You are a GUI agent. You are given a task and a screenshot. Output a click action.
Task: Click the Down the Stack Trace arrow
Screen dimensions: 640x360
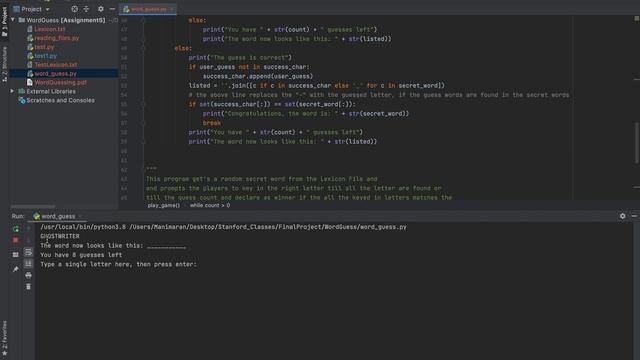[28, 240]
